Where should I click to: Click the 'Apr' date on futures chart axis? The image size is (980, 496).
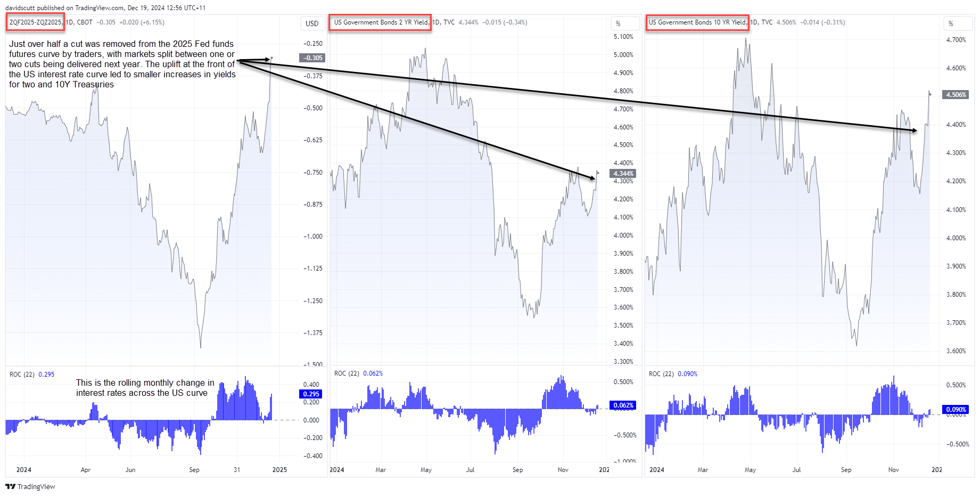86,470
